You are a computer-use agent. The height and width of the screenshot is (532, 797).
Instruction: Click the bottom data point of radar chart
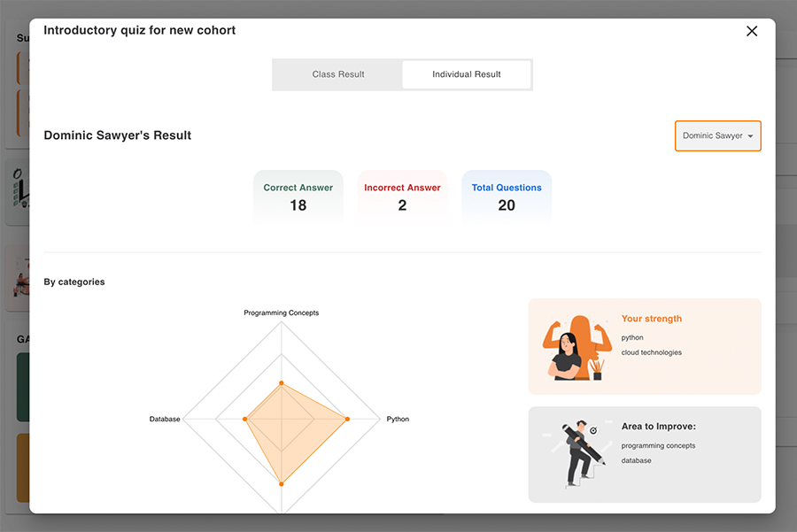(x=282, y=483)
